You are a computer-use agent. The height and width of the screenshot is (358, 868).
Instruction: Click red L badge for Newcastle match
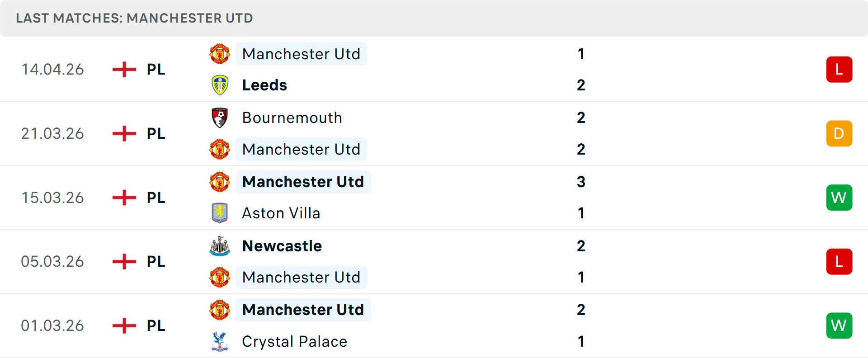tap(839, 261)
